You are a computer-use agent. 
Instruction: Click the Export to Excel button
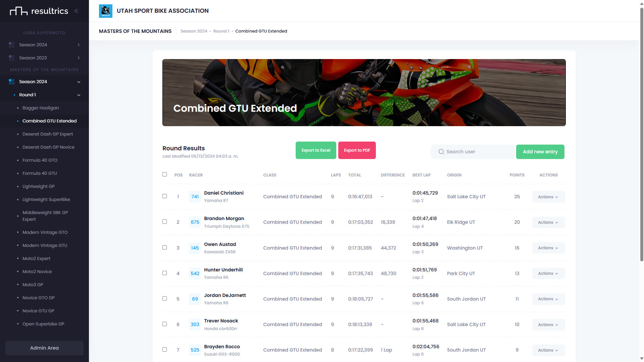coord(315,150)
